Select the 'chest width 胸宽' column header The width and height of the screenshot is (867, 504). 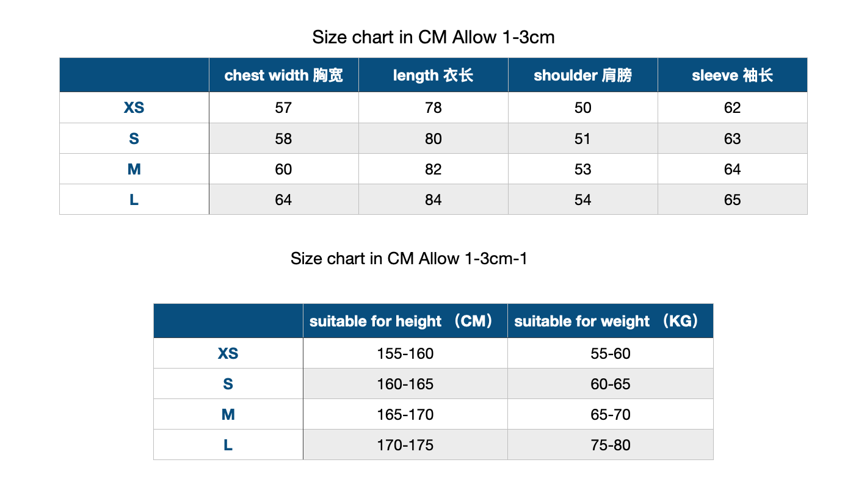click(x=284, y=75)
